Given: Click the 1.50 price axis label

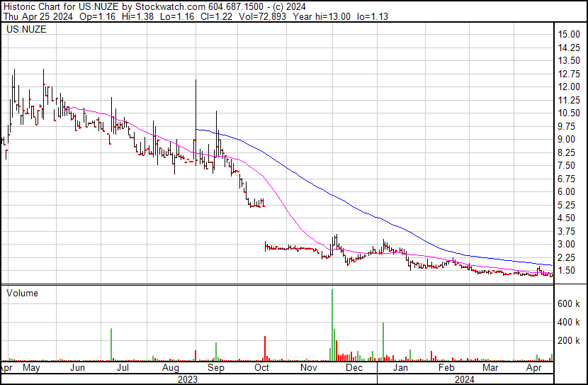Looking at the screenshot, I should point(566,271).
